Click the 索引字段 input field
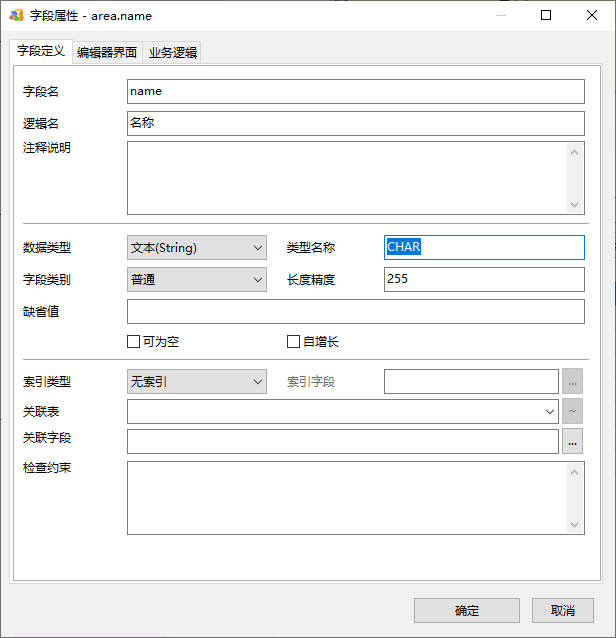This screenshot has height=638, width=616. (471, 381)
